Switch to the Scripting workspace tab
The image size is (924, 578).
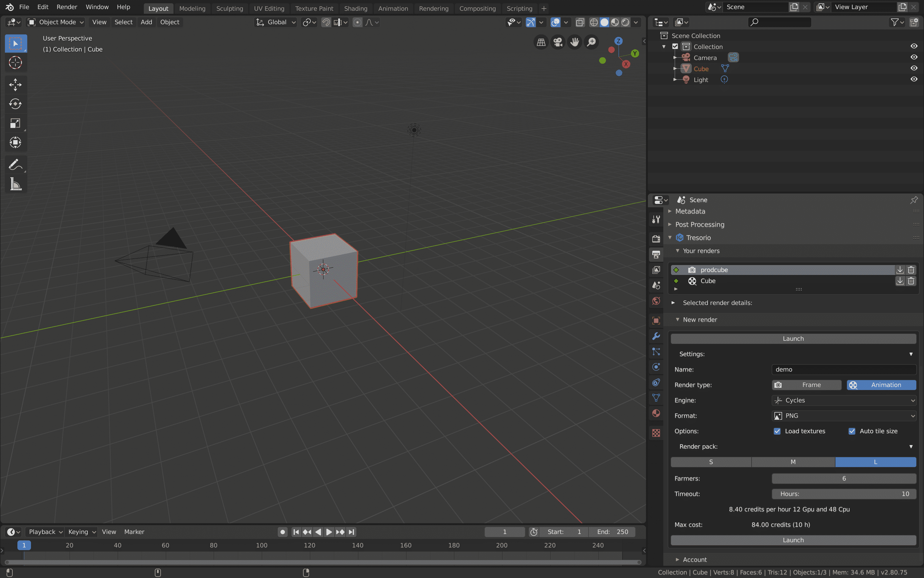(519, 9)
